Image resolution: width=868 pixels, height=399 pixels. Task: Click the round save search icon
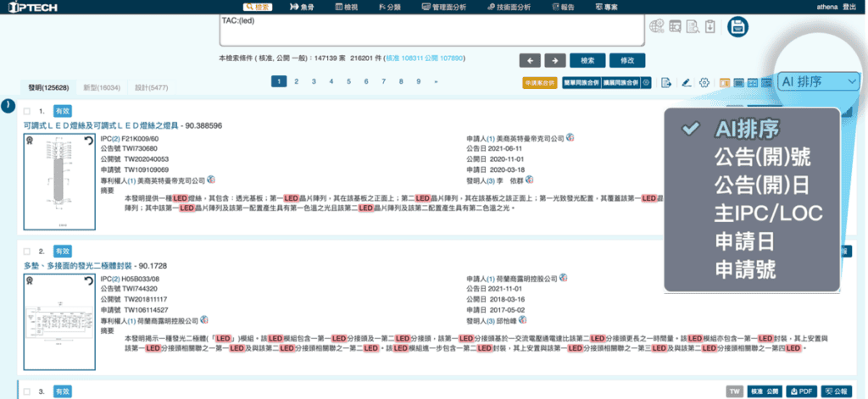click(737, 25)
